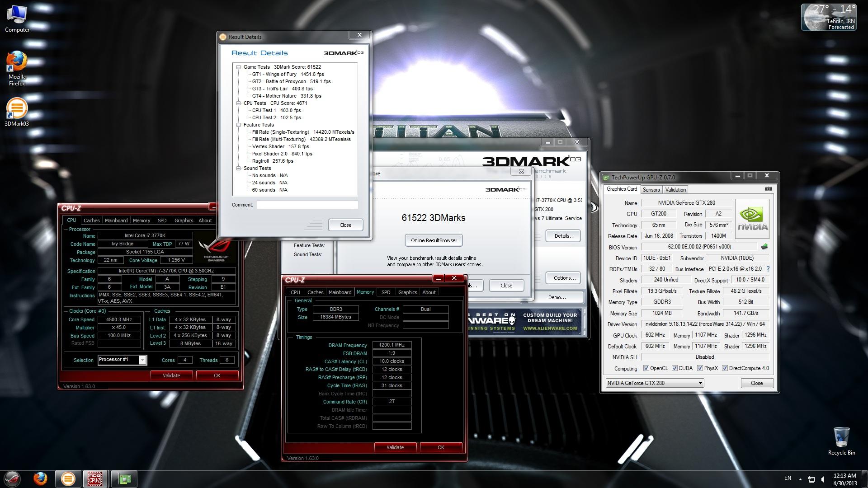Screen dimensions: 868x488
Task: Click the clock showing 12:13 AM
Action: [844, 475]
